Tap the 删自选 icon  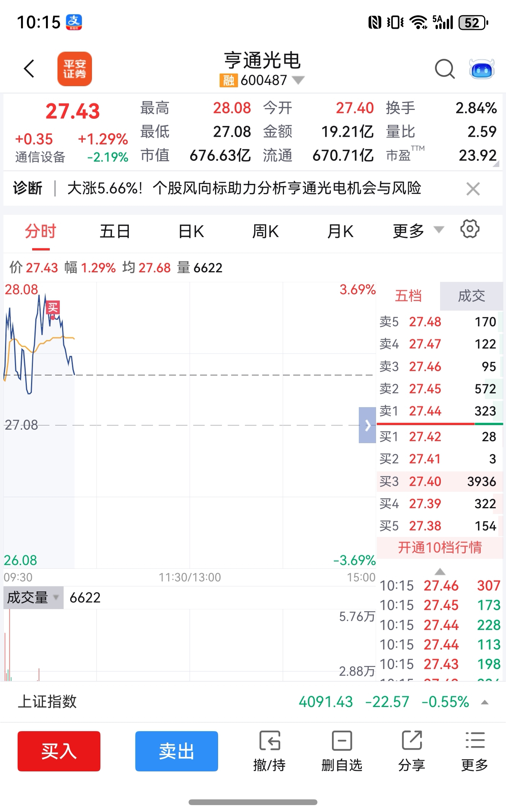[x=342, y=751]
